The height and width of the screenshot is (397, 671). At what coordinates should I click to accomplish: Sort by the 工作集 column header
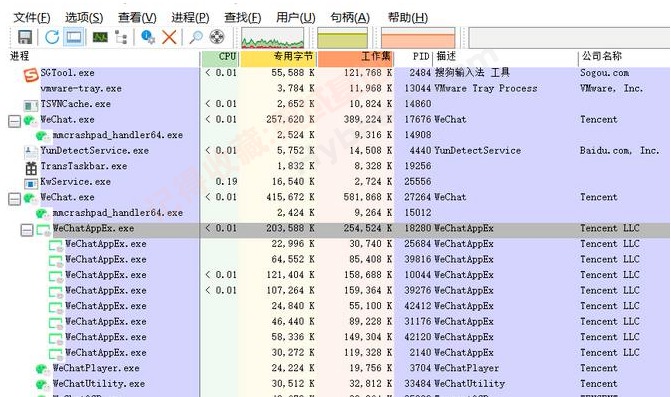[355, 59]
